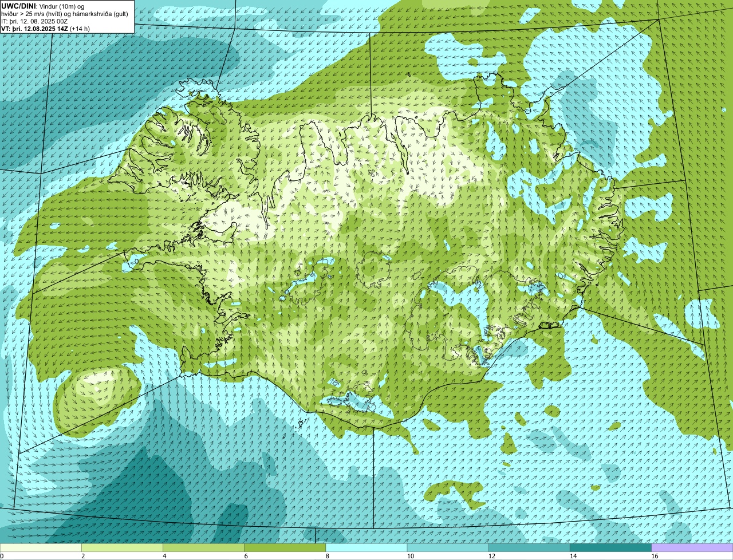Screen dimensions: 733x560
Task: Click the "VT: þri. 12.08.2025 14Z" text
Action: coord(34,29)
